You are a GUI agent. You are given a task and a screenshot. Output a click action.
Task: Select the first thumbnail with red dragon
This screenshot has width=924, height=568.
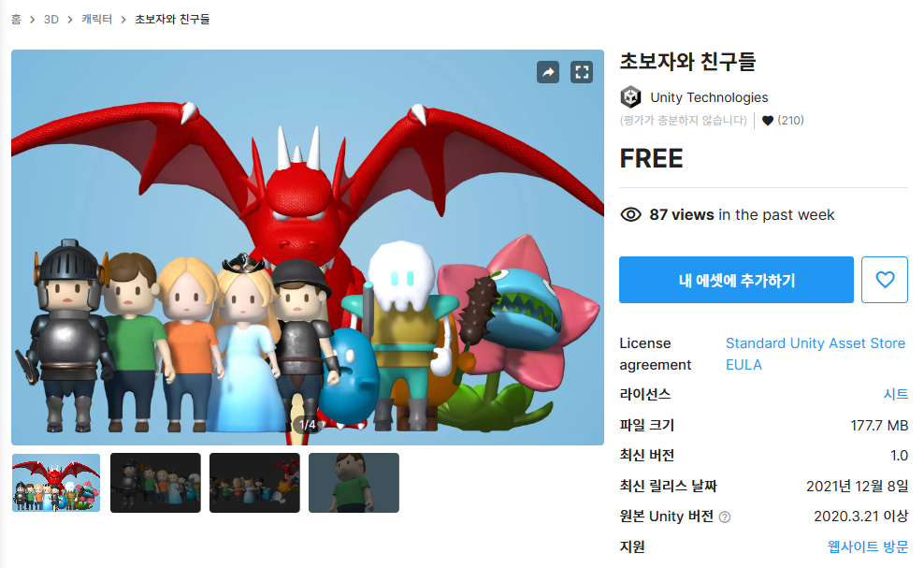click(56, 483)
